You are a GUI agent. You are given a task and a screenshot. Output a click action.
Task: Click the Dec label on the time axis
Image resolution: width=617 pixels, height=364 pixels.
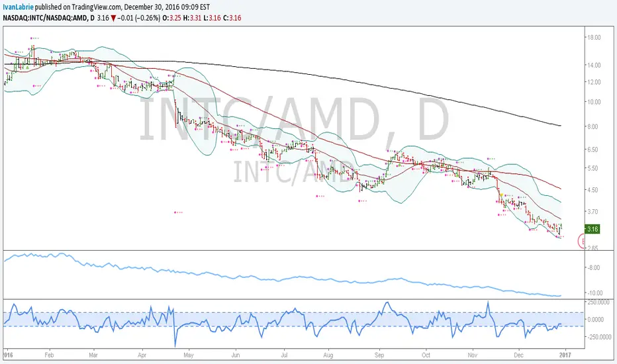point(518,355)
